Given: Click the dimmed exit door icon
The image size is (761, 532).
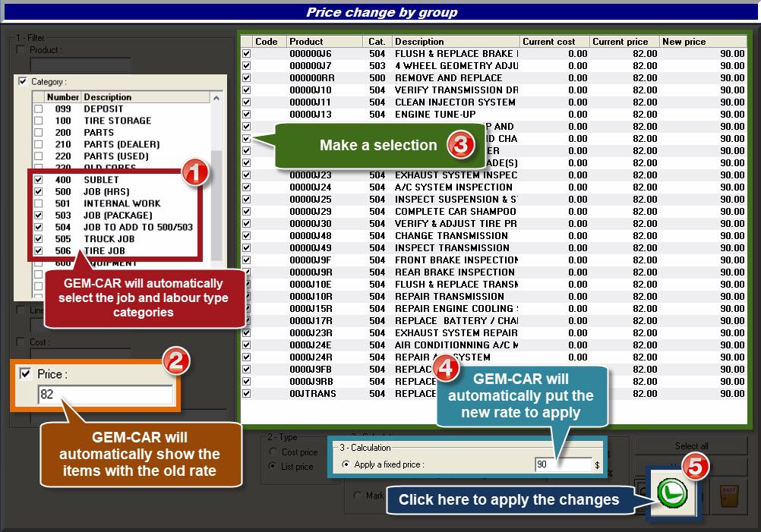Looking at the screenshot, I should [729, 496].
